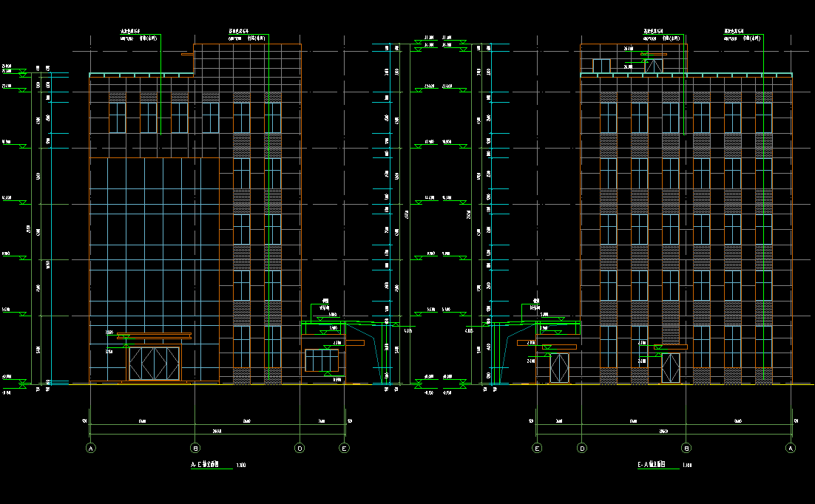
Task: Select the right entrance door in right elevation
Action: coord(670,368)
